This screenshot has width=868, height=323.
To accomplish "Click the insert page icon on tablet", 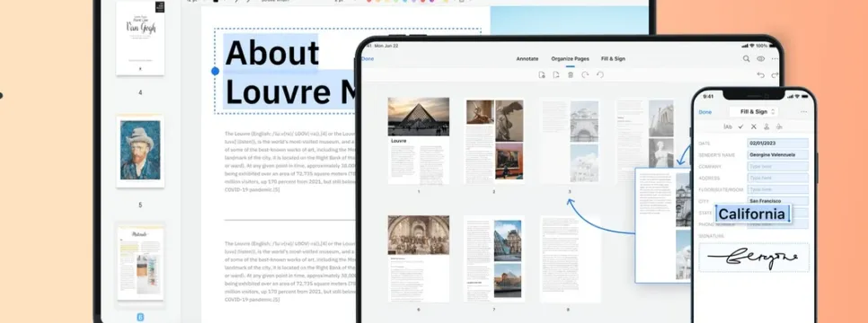I will coord(542,74).
